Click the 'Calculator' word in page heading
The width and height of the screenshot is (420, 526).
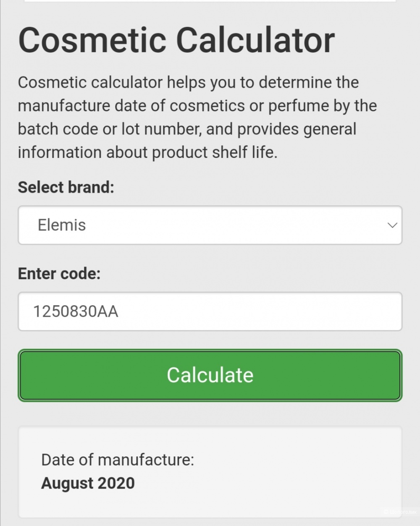coord(255,40)
